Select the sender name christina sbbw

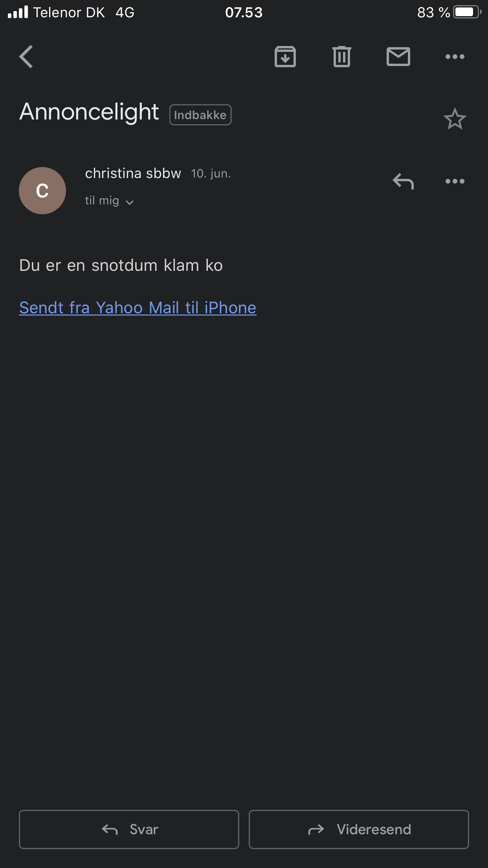(133, 173)
